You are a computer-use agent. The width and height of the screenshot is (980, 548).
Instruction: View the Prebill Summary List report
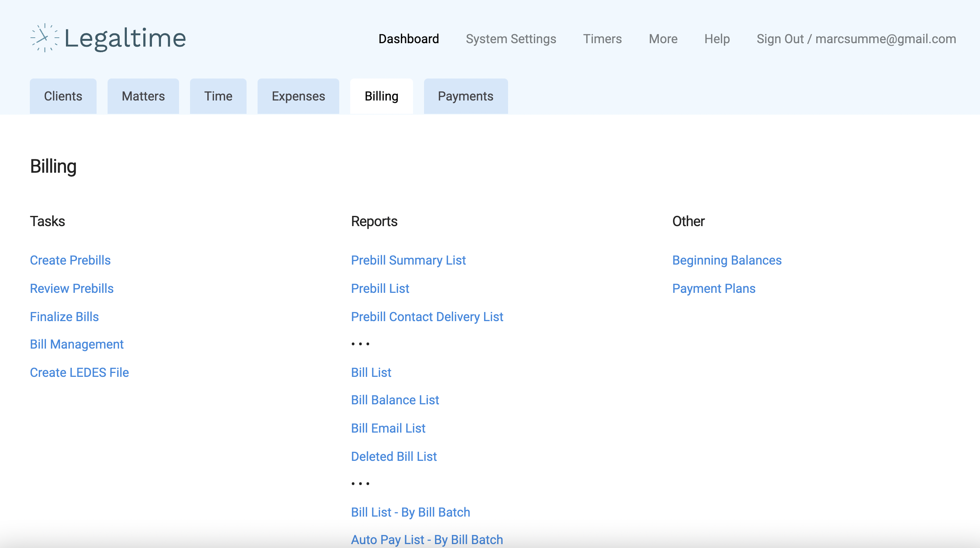tap(408, 260)
